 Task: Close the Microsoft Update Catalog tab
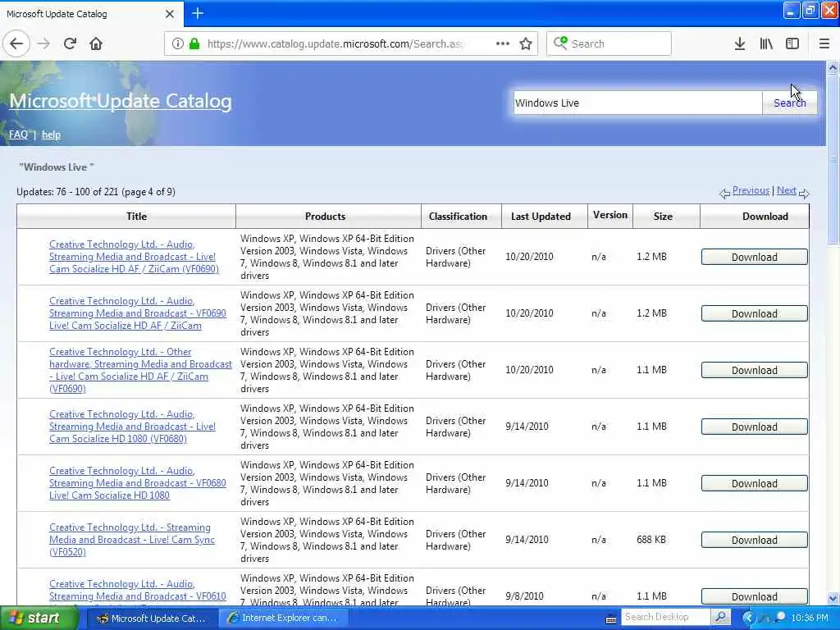pyautogui.click(x=169, y=14)
